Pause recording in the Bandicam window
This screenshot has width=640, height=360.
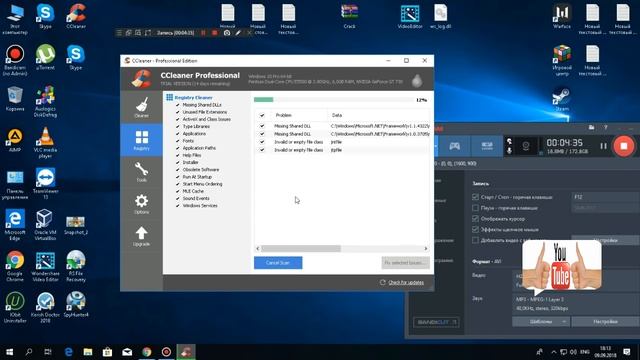click(603, 146)
